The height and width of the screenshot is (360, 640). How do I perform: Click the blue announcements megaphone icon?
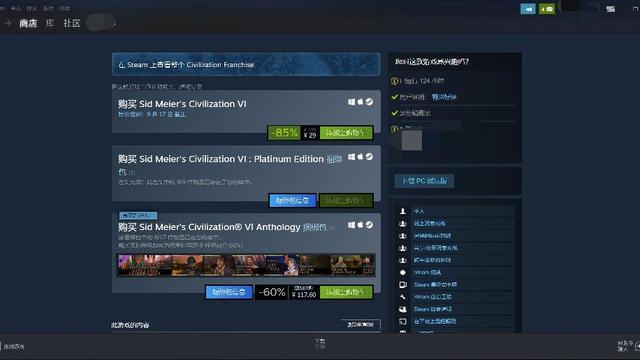pyautogui.click(x=528, y=9)
